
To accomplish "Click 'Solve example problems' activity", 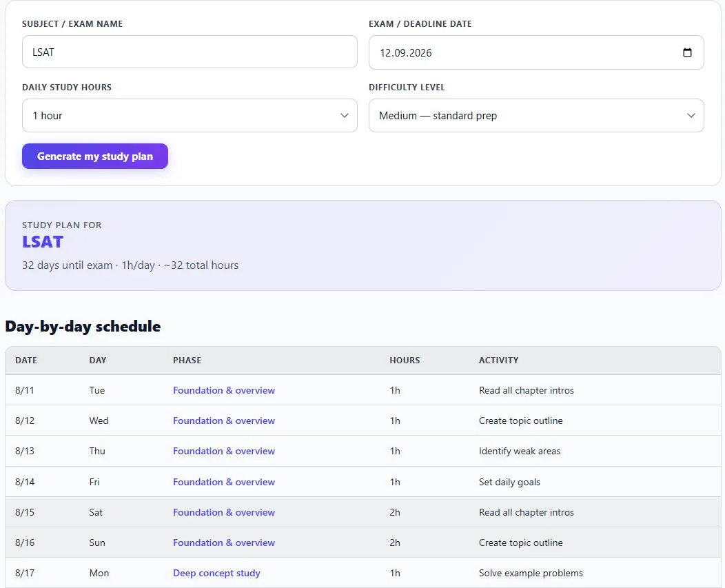I will pyautogui.click(x=531, y=573).
